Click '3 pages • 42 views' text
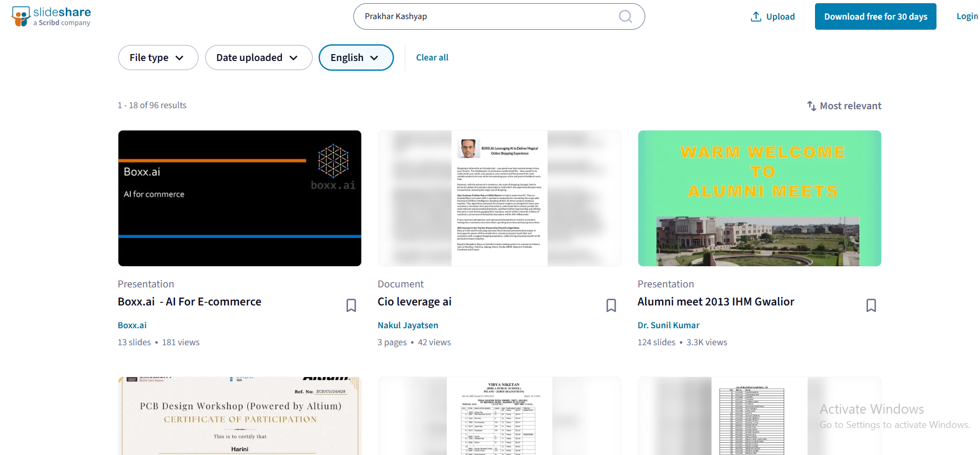Screen dimensions: 980x455 414,342
